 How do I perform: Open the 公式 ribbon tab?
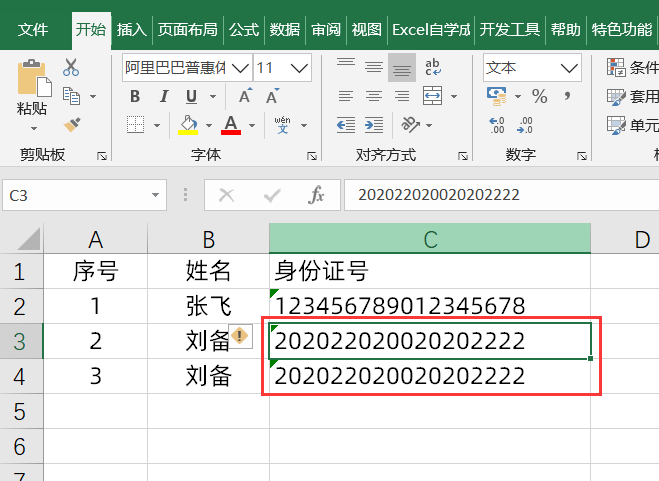[x=244, y=29]
